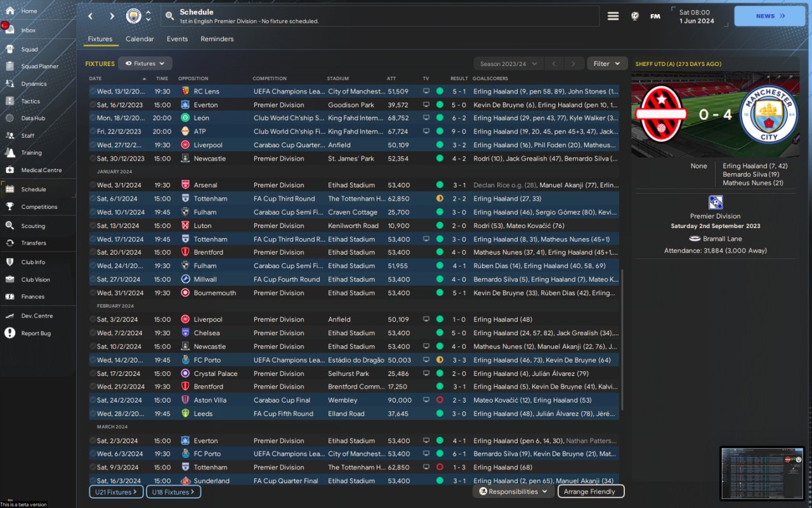Open the Season 2023/24 dropdown
This screenshot has height=508, width=812.
coord(509,63)
